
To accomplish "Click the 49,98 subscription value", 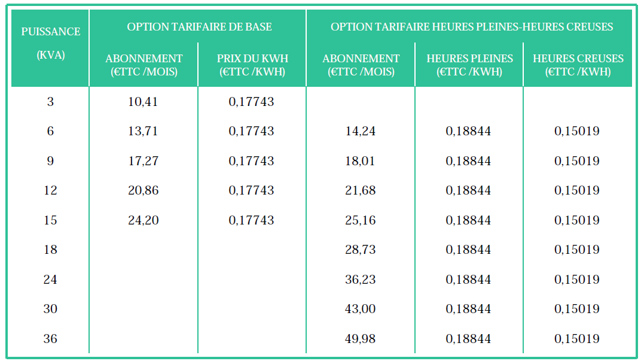I will point(361,339).
